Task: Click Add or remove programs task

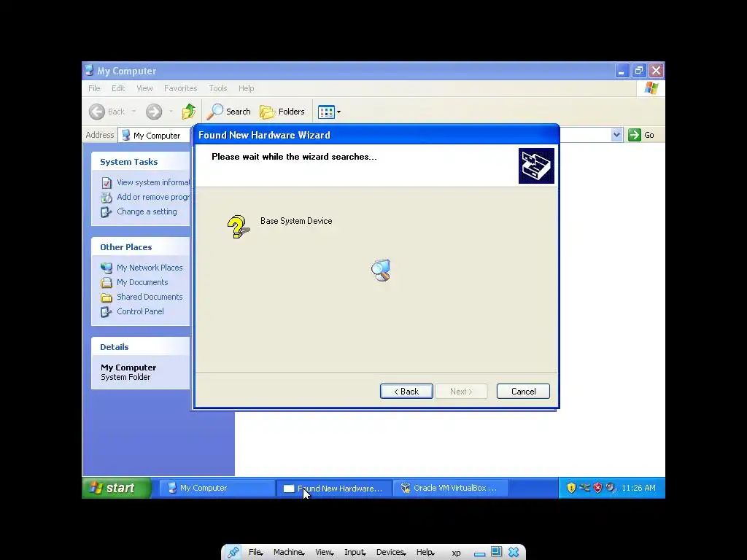Action: [x=153, y=197]
